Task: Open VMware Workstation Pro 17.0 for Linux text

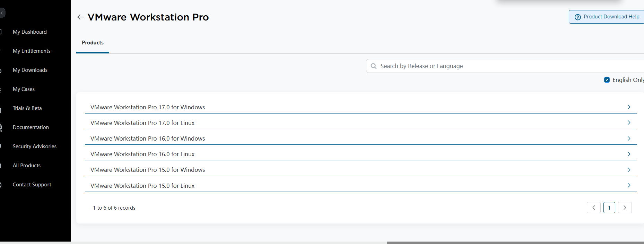Action: pos(142,123)
